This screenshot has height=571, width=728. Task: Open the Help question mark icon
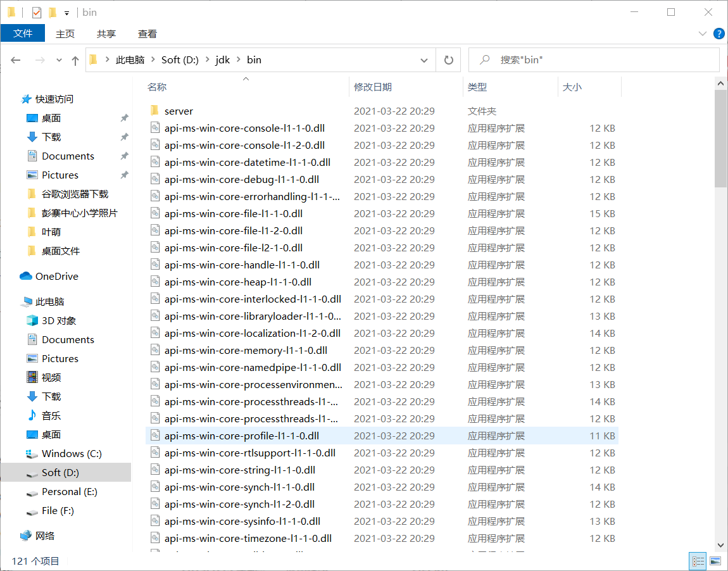pyautogui.click(x=719, y=34)
